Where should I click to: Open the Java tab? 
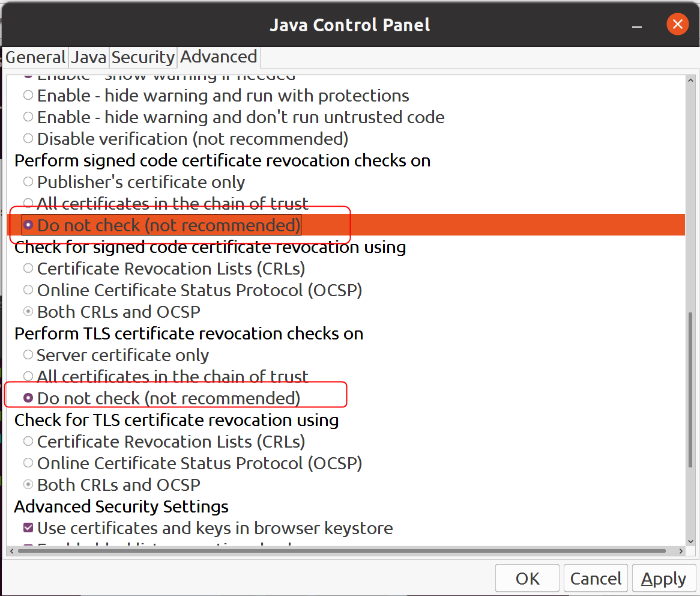(x=89, y=58)
